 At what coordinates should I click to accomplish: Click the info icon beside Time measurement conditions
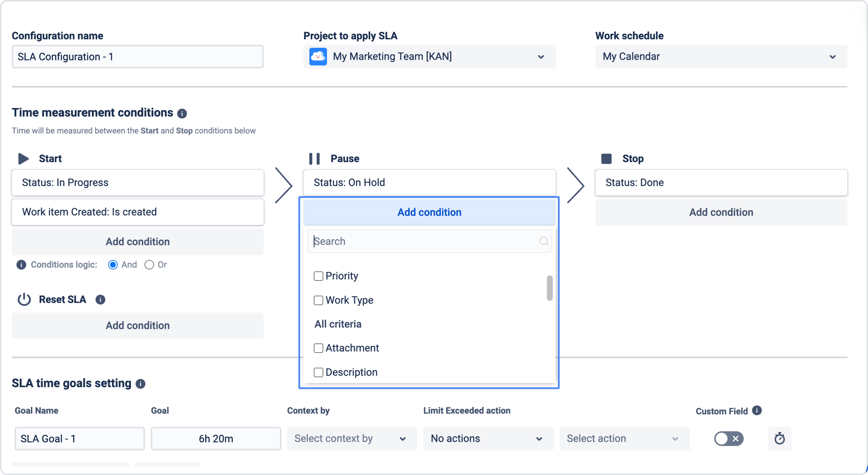click(182, 114)
